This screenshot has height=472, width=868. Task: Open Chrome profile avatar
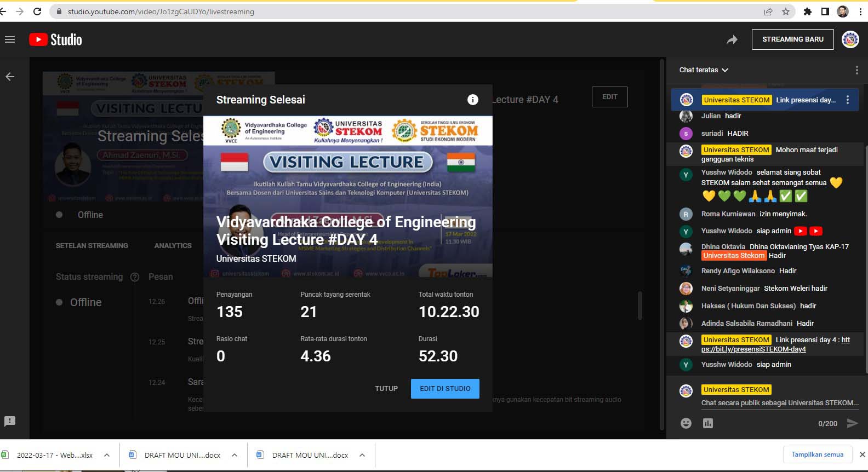pyautogui.click(x=843, y=11)
